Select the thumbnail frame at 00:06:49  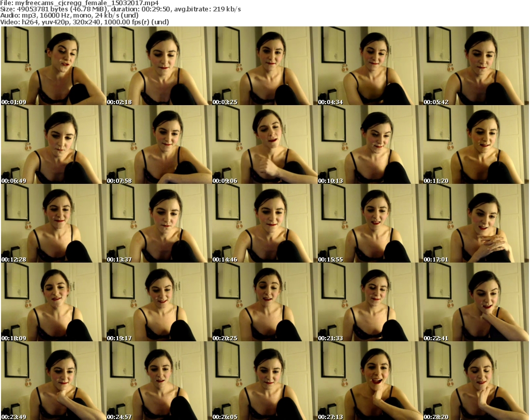tap(53, 144)
